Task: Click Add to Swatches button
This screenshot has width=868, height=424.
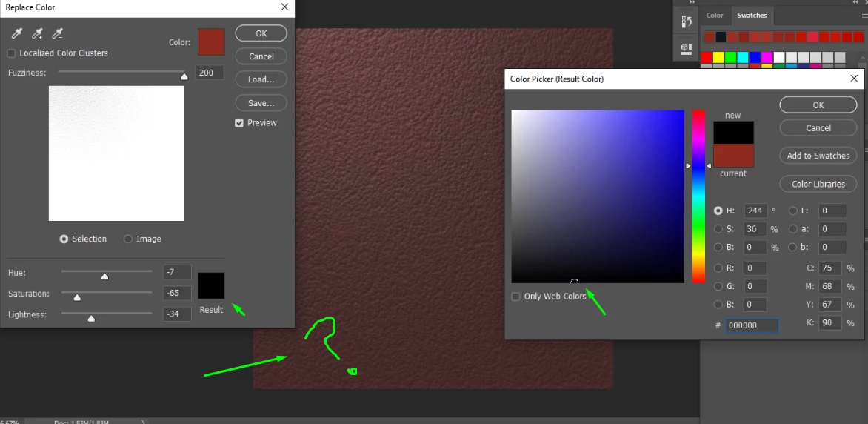Action: point(818,156)
